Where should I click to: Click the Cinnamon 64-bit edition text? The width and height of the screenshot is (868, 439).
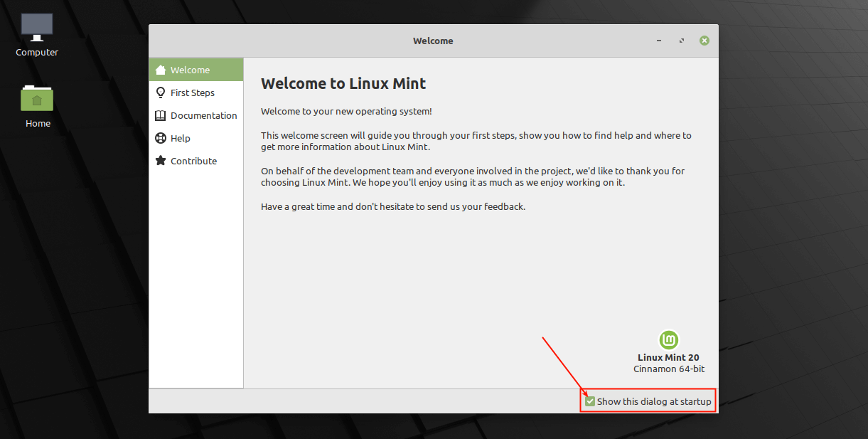pyautogui.click(x=669, y=369)
